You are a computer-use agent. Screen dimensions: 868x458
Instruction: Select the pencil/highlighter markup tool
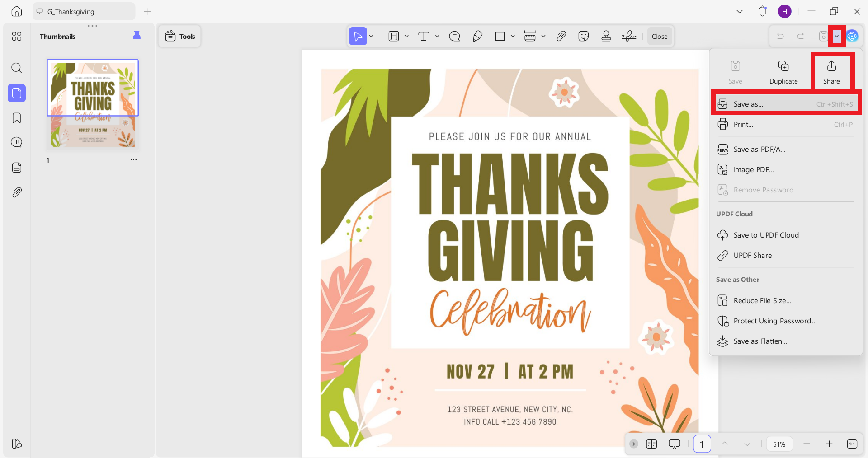[477, 37]
